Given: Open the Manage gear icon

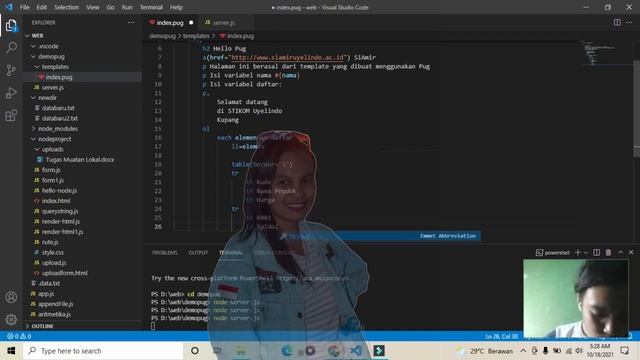Looking at the screenshot, I should pyautogui.click(x=11, y=319).
